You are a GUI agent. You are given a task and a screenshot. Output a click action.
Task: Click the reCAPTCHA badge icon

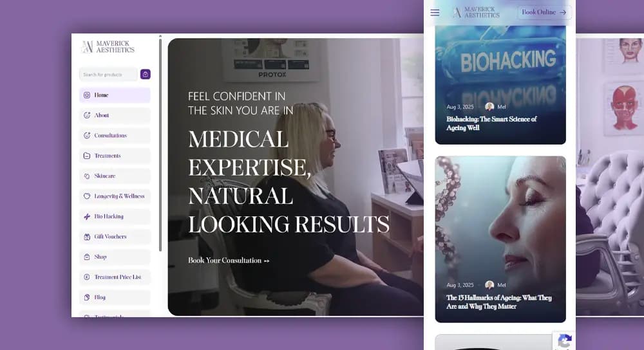(x=565, y=341)
